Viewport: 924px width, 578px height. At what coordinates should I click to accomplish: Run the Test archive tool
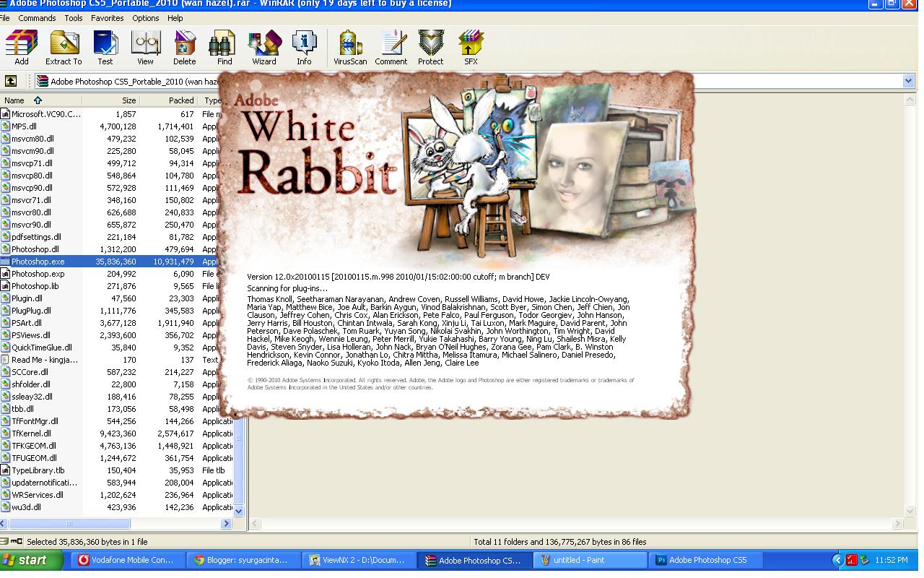pos(105,48)
